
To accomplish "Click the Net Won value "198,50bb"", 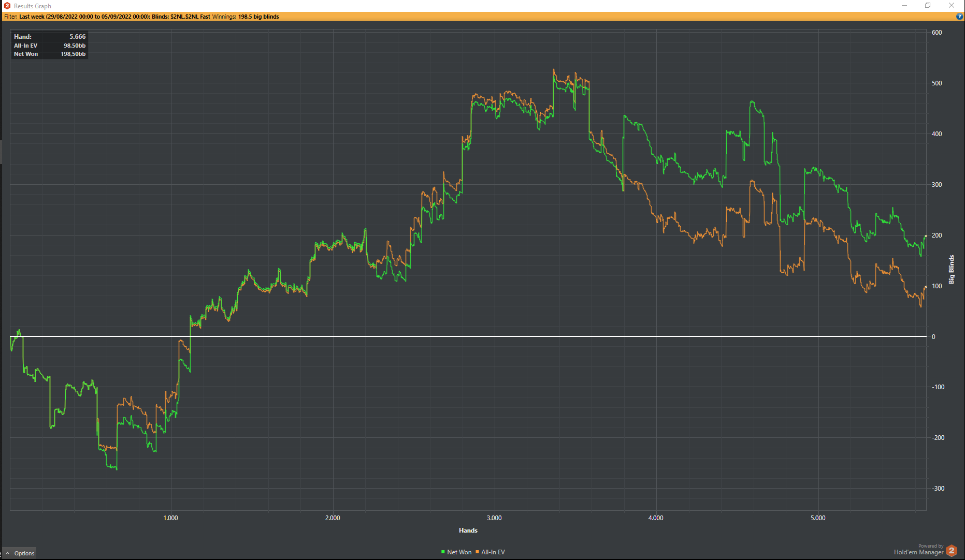I will 73,54.
